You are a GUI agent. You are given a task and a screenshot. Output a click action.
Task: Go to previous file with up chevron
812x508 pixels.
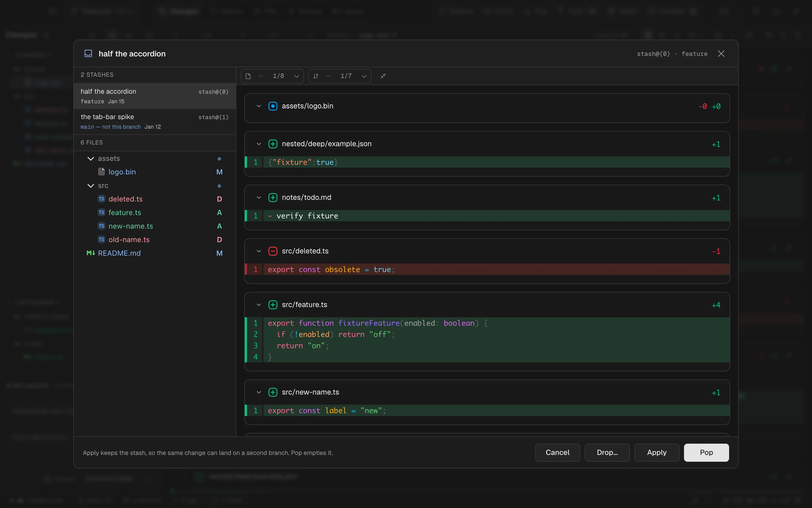coord(261,76)
